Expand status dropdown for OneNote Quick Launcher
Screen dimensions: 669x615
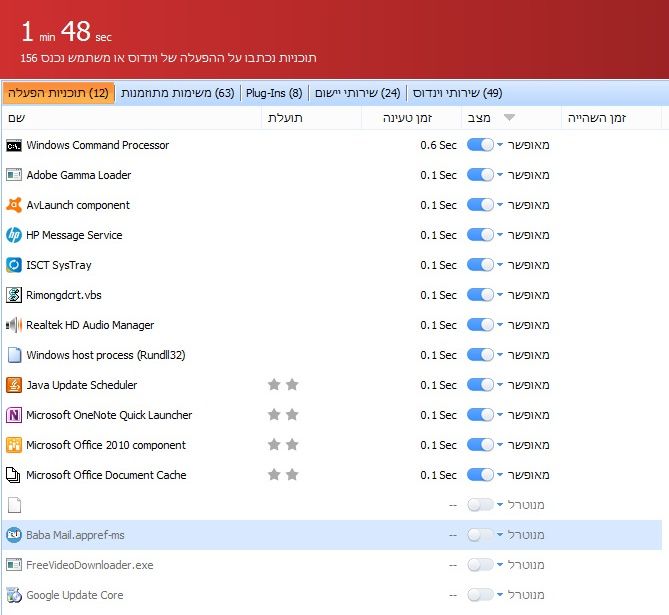[500, 414]
